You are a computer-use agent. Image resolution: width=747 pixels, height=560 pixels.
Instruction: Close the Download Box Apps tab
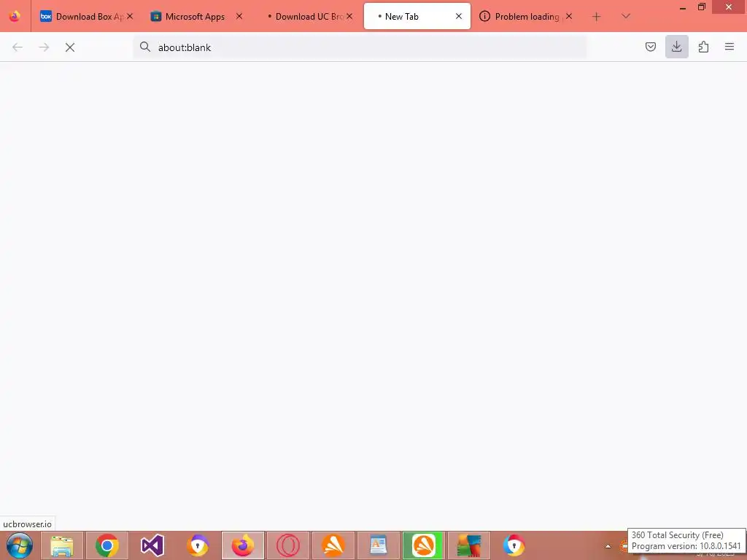pyautogui.click(x=130, y=16)
